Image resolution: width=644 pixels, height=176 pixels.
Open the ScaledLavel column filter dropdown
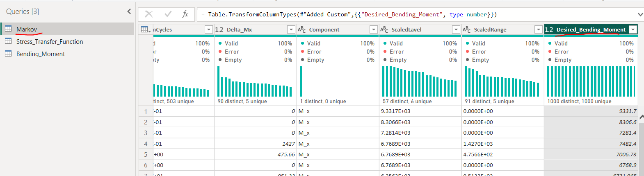click(x=456, y=29)
